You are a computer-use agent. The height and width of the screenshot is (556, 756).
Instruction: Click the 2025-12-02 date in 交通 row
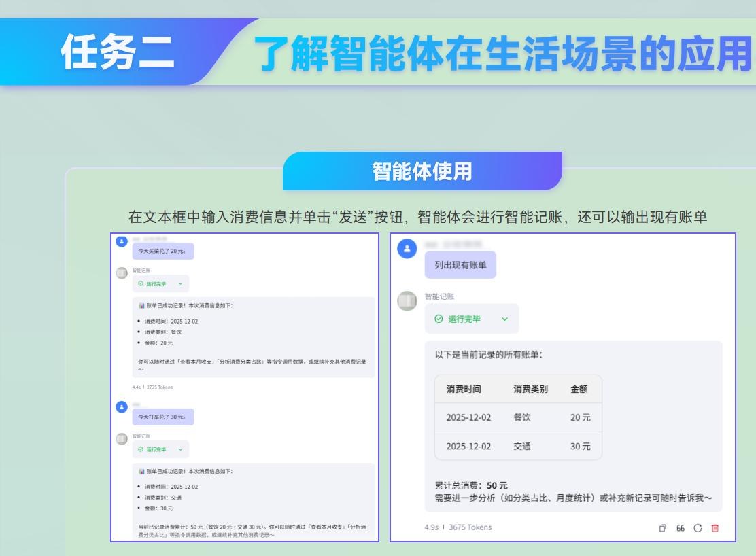(x=468, y=447)
